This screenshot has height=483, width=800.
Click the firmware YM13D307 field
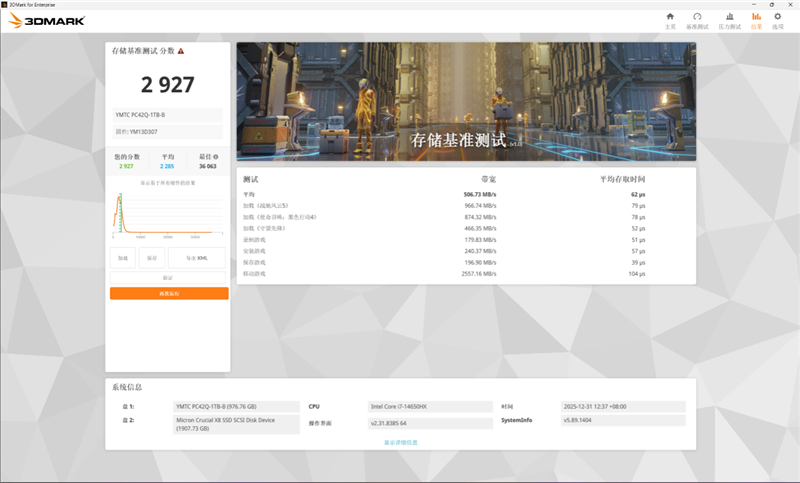tap(166, 132)
